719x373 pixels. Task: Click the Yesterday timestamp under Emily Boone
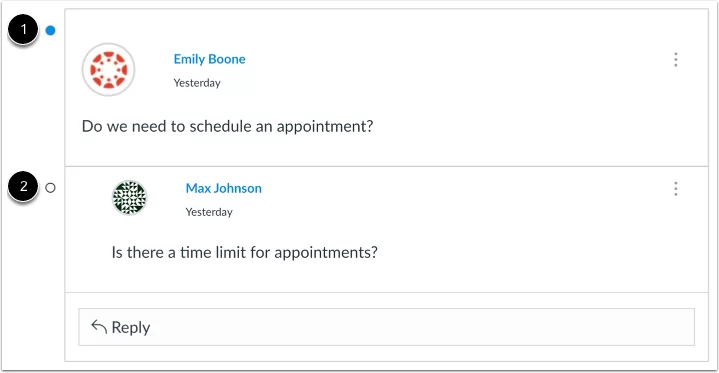197,83
